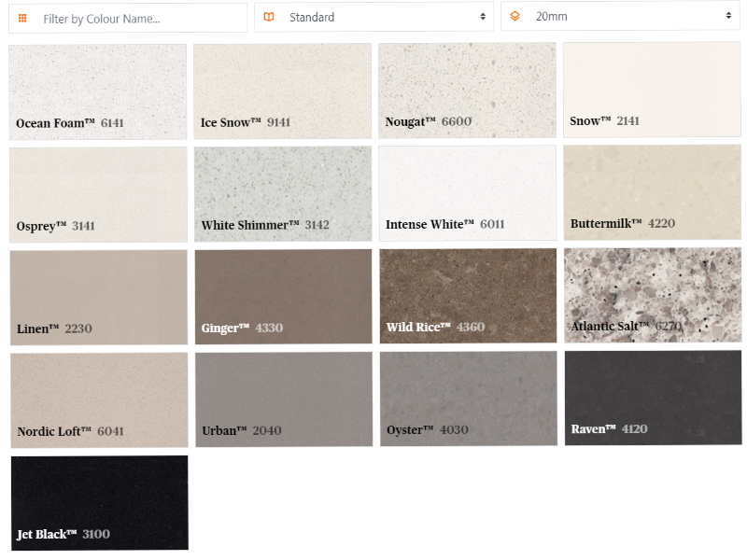The height and width of the screenshot is (560, 747).
Task: Expand the Standard selector using its stepper arrows
Action: 485,16
